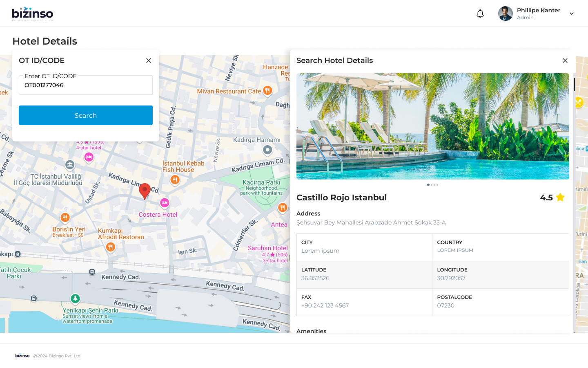Close the OT ID/CODE panel
The height and width of the screenshot is (368, 588).
149,61
